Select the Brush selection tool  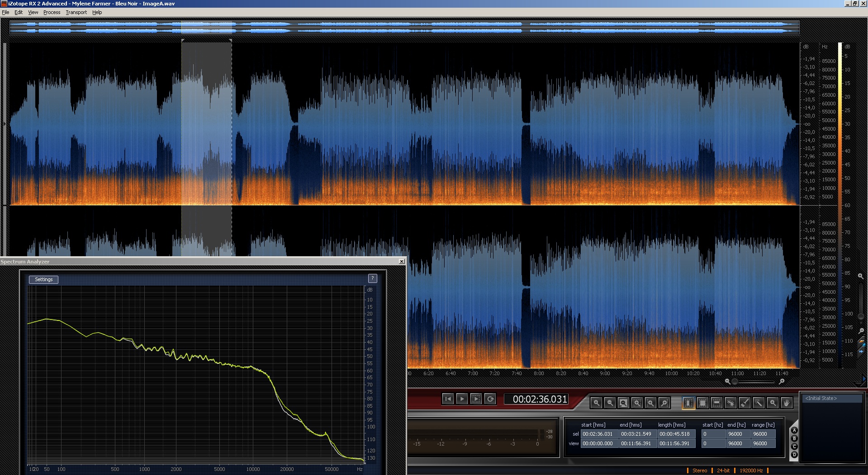click(x=745, y=402)
